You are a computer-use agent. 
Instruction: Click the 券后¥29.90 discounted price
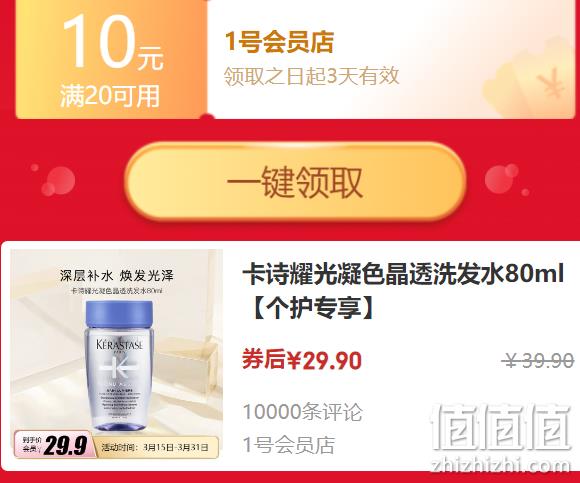302,360
